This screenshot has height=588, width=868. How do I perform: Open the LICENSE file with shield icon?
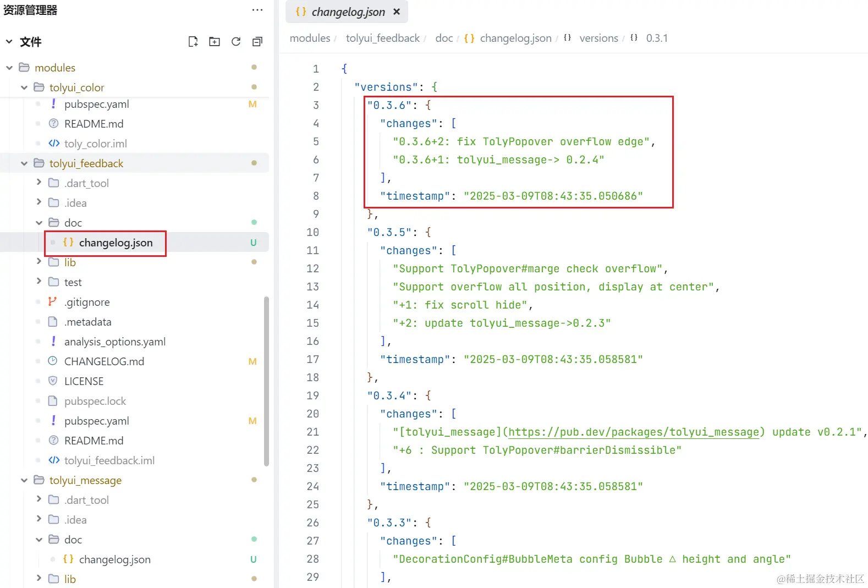click(84, 381)
